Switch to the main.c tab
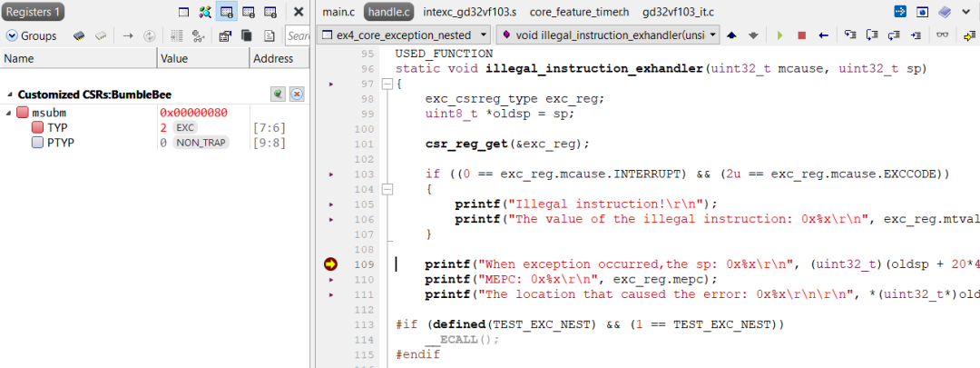 338,12
